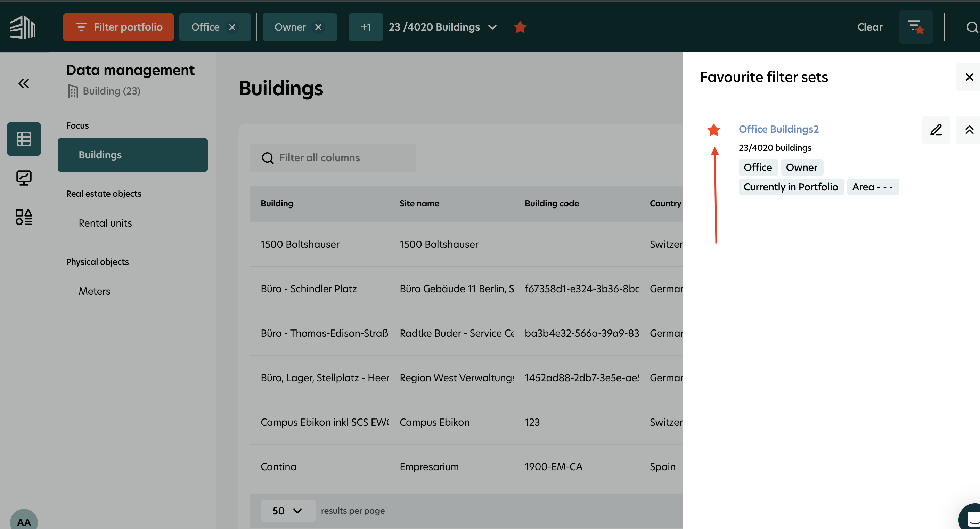Open the AA user avatar
This screenshot has height=529, width=980.
[24, 519]
